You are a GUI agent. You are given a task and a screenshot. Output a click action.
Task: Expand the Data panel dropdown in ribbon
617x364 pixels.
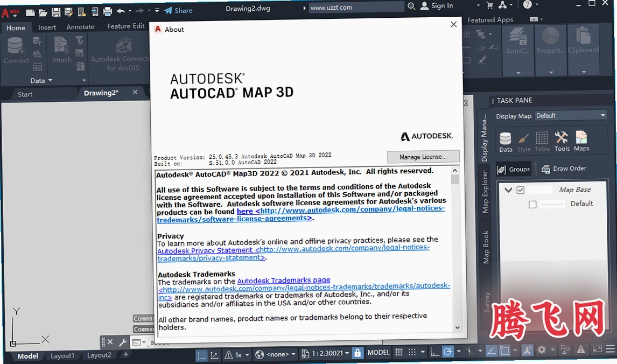[x=41, y=80]
